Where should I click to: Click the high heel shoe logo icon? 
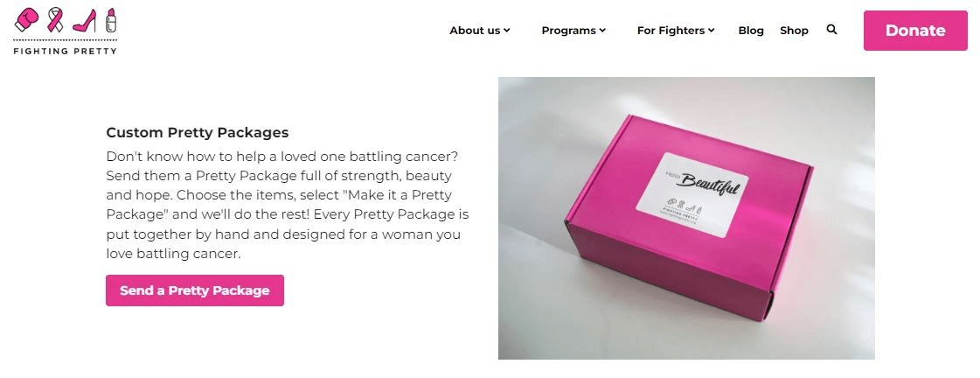click(x=84, y=19)
